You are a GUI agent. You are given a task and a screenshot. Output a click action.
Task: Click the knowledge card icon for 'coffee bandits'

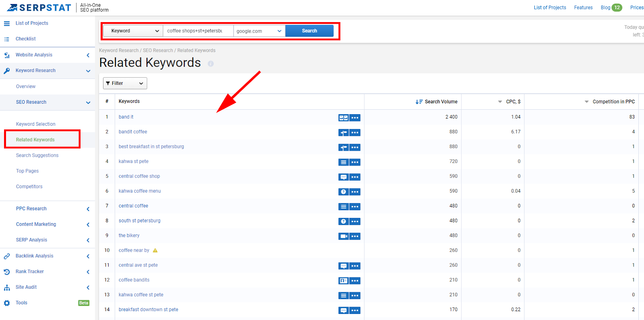pos(343,281)
